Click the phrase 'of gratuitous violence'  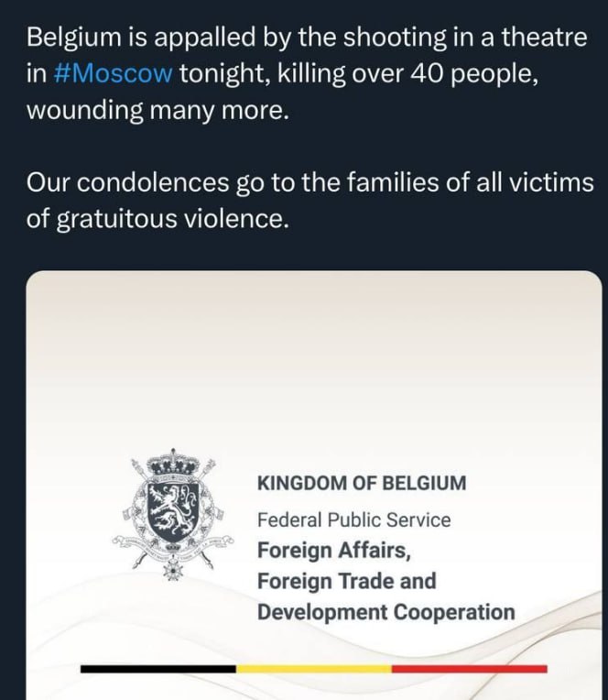tap(157, 219)
